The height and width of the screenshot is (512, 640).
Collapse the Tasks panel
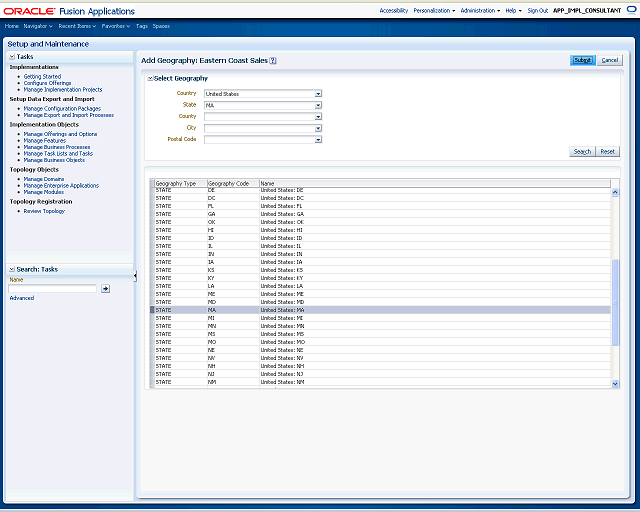(12, 57)
